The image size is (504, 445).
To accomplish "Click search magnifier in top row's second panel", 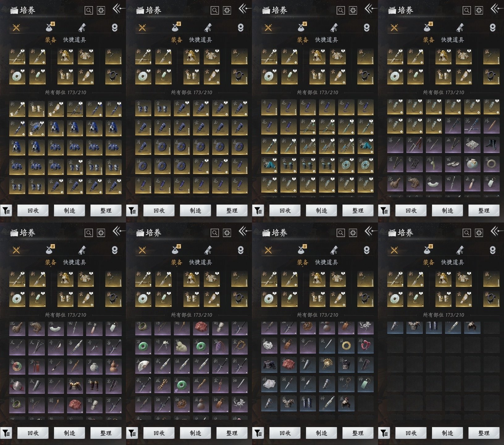I will (215, 10).
